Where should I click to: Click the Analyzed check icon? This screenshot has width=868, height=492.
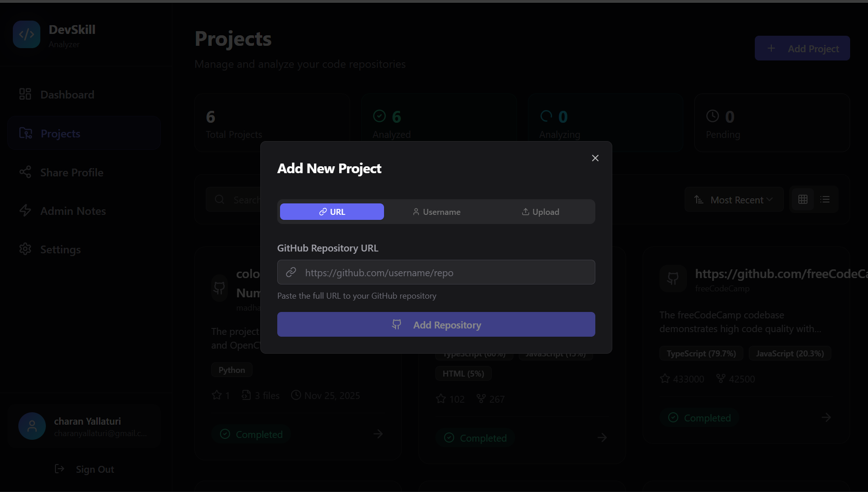click(379, 116)
